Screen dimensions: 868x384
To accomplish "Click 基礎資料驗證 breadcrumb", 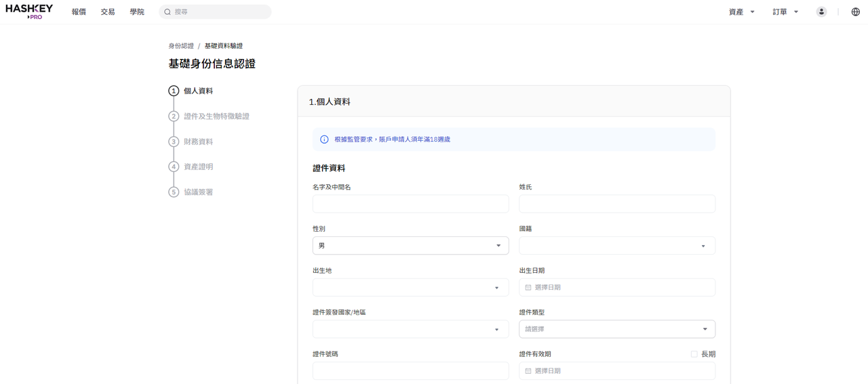I will (224, 46).
